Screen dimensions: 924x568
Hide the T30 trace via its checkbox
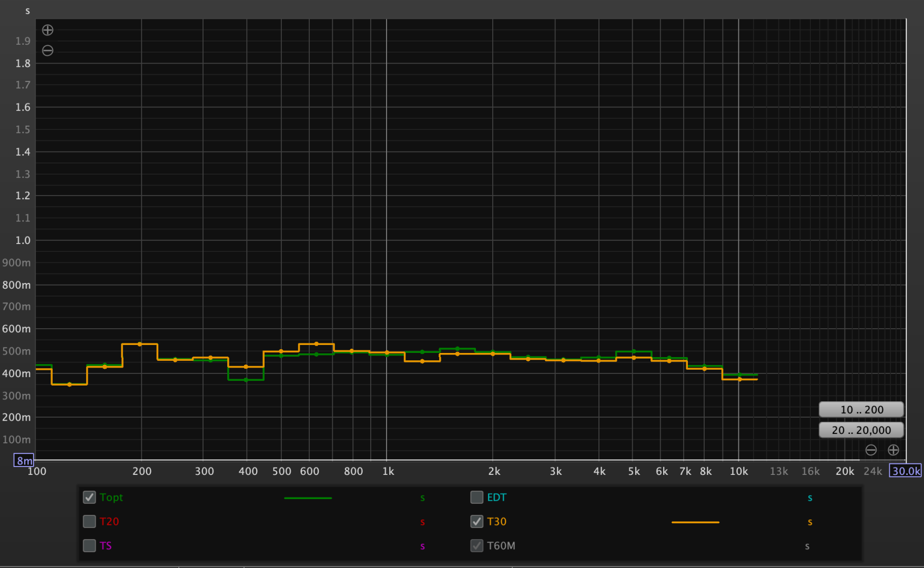(x=477, y=522)
